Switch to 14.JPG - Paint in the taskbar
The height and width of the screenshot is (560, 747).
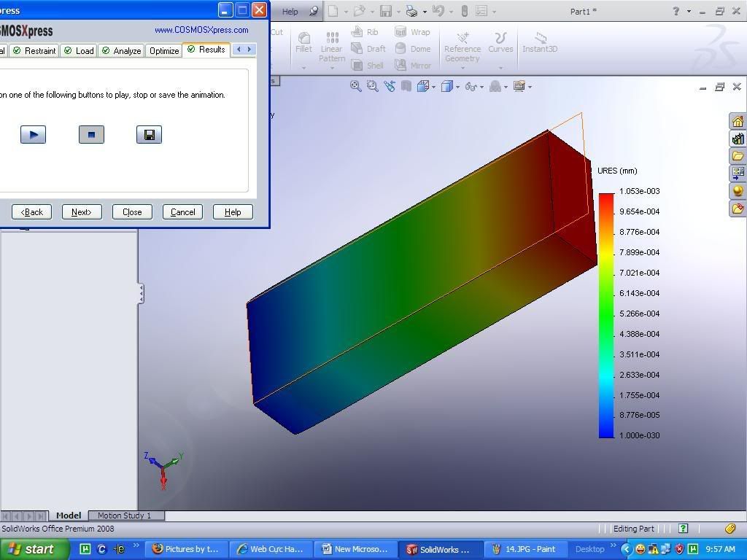(x=524, y=549)
